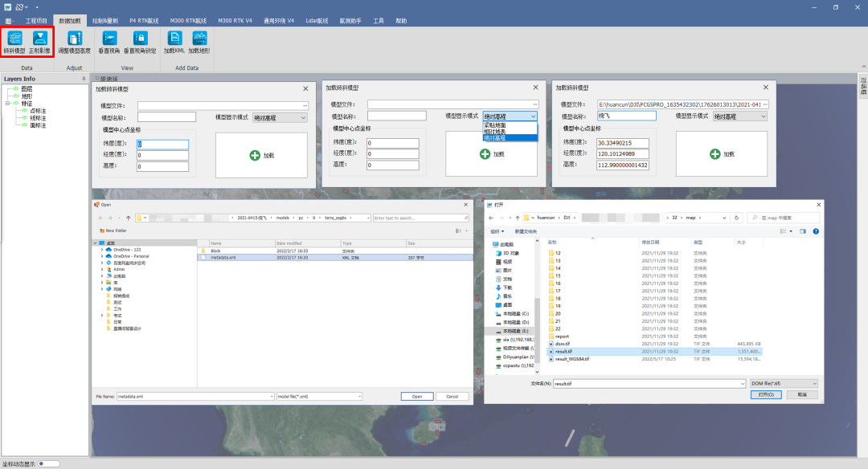Hide the 线标注 layer via eye icon
This screenshot has height=469, width=868.
tap(24, 118)
